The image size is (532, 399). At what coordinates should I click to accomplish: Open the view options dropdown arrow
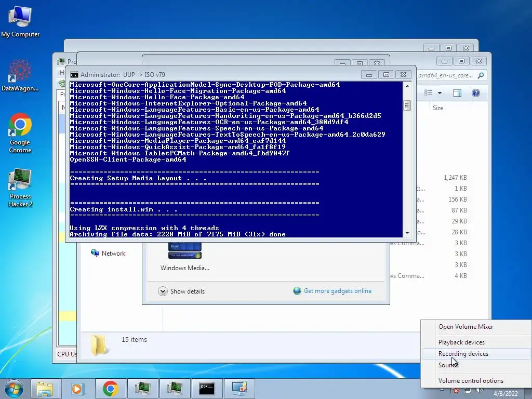[x=440, y=93]
